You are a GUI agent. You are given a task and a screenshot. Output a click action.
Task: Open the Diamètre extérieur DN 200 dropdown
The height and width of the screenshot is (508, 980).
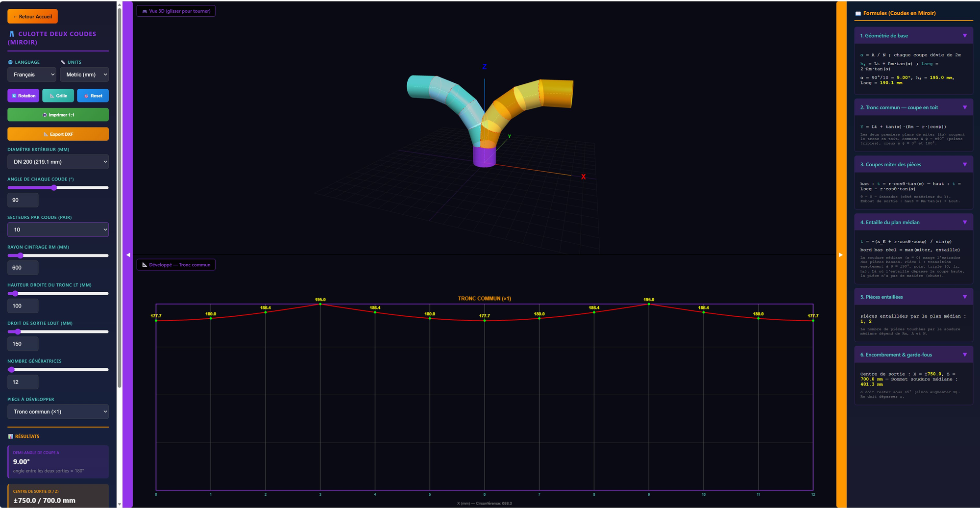coord(58,162)
